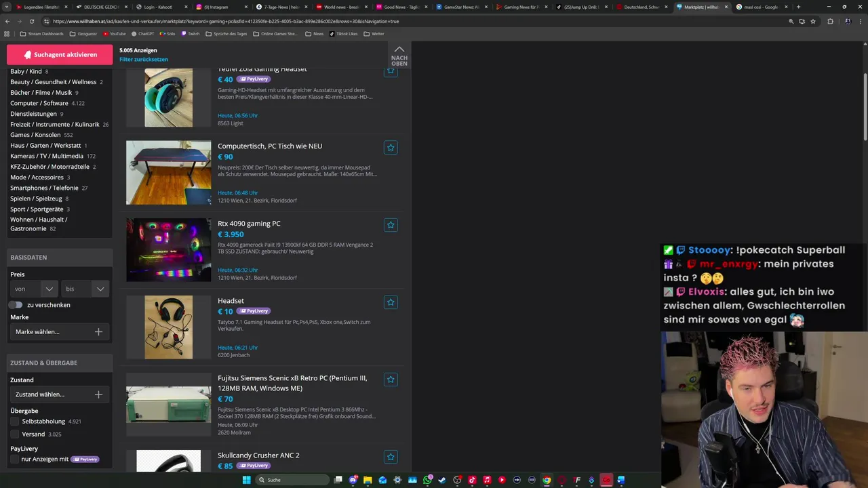Image resolution: width=868 pixels, height=488 pixels.
Task: Open the RGB gaming PC thumbnail
Action: tap(168, 249)
